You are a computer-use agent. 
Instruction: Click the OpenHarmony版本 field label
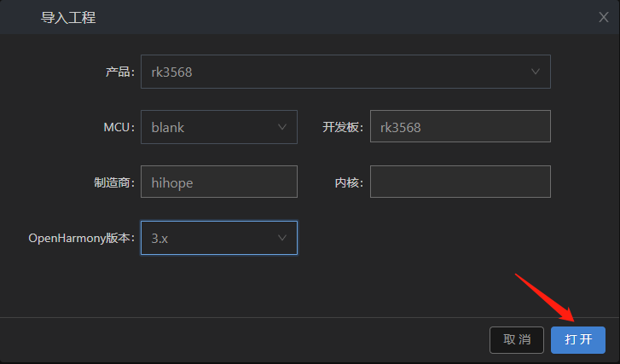click(x=82, y=238)
